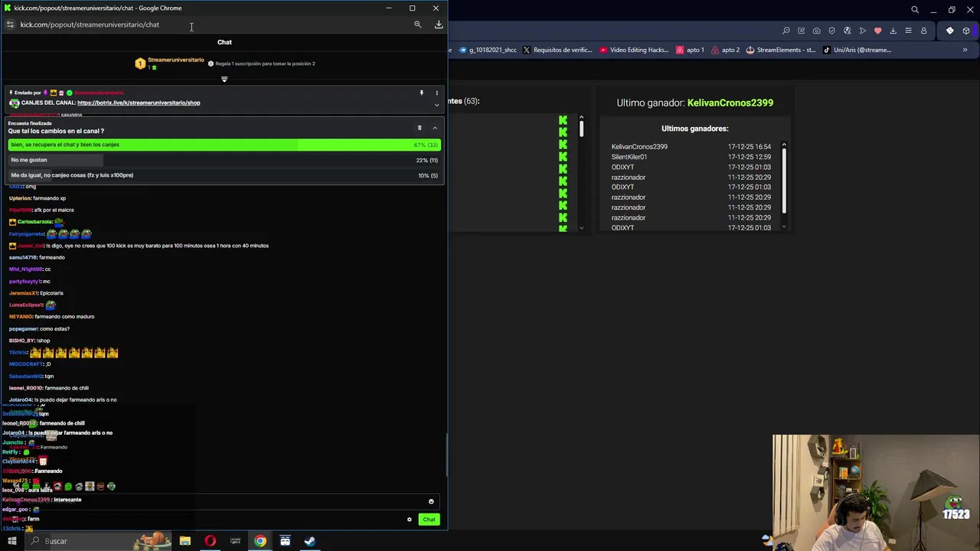Image resolution: width=980 pixels, height=551 pixels.
Task: Click the webcam overlay thumbnail
Action: [x=876, y=493]
